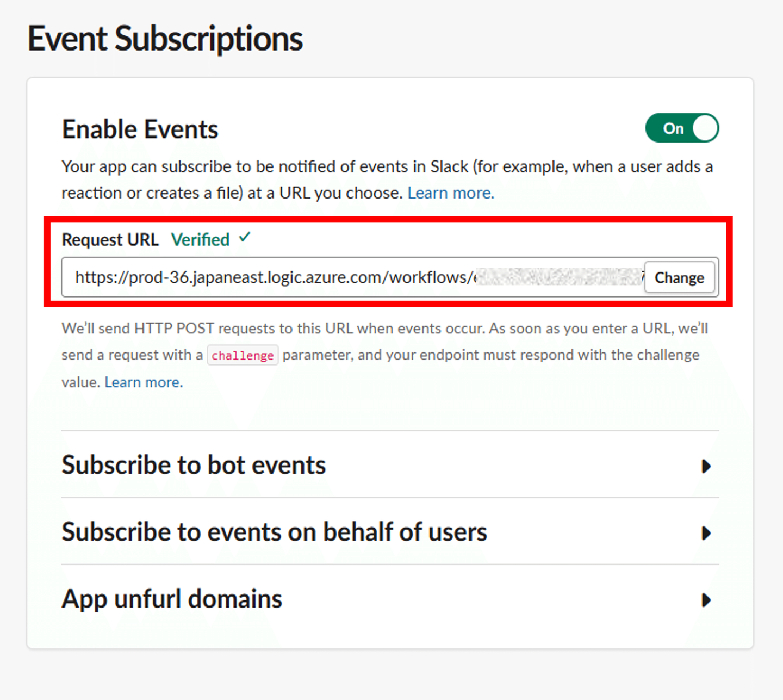
Task: Click the green Verified checkmark icon
Action: tap(245, 237)
